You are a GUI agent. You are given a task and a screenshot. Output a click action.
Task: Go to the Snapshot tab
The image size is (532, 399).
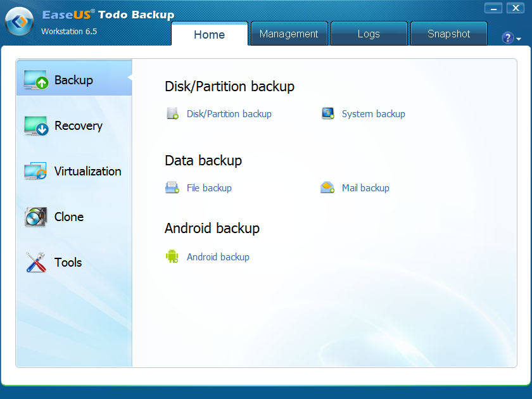pyautogui.click(x=448, y=34)
